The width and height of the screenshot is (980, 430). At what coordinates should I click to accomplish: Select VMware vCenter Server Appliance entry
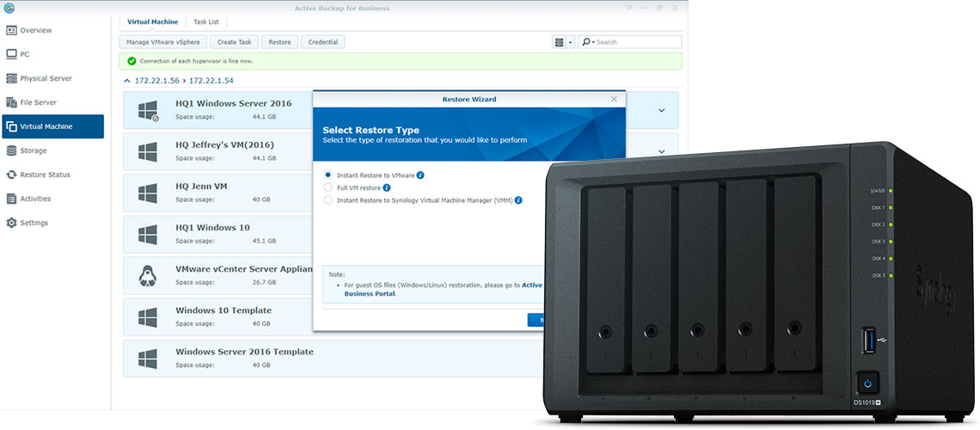pos(217,275)
